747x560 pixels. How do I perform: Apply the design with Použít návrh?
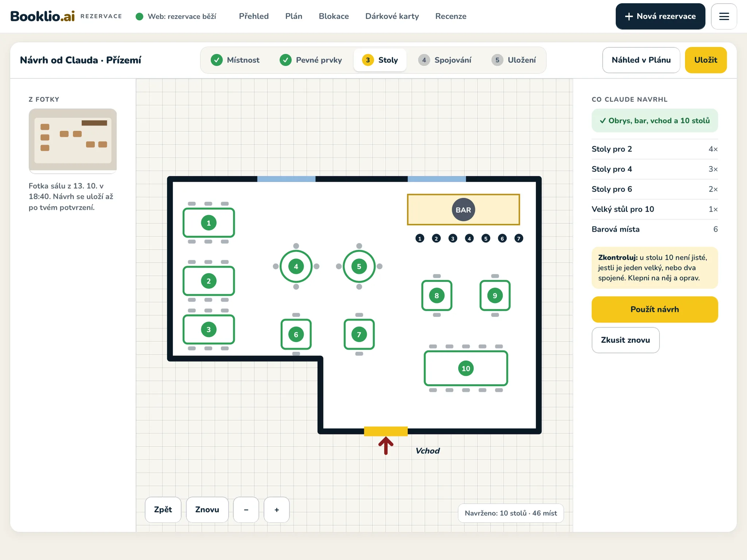coord(655,309)
